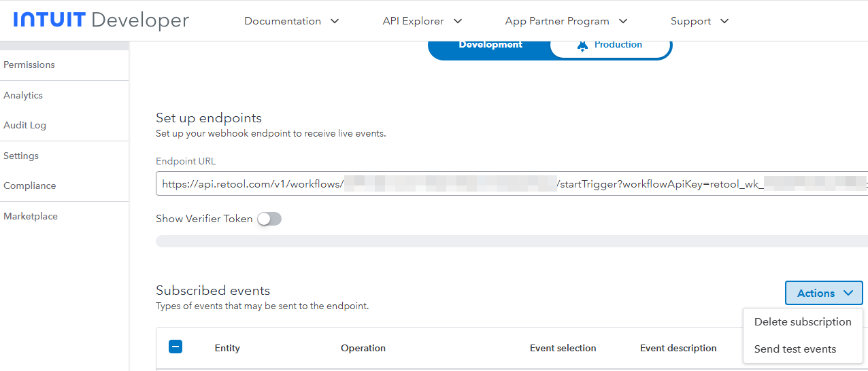The image size is (868, 371).
Task: Toggle the select-all events checkbox
Action: 176,347
